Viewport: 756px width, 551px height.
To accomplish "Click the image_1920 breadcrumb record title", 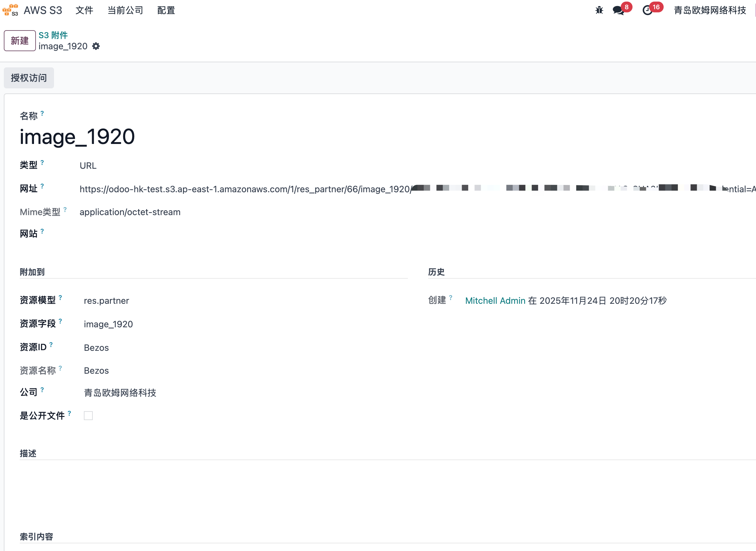I will click(63, 46).
